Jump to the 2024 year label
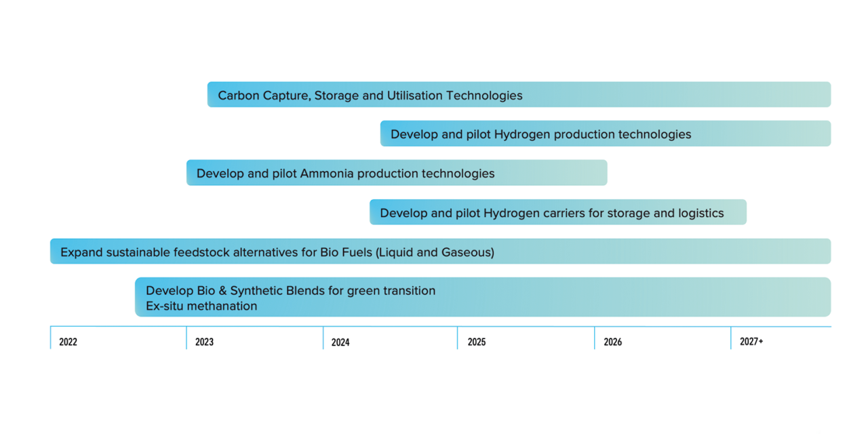The height and width of the screenshot is (434, 868). tap(340, 342)
